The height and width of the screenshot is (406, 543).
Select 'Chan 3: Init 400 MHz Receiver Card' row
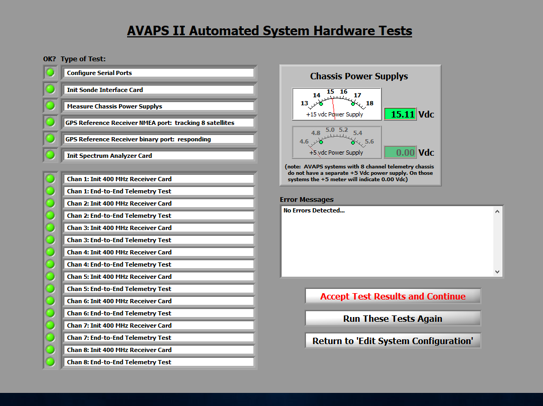[158, 228]
